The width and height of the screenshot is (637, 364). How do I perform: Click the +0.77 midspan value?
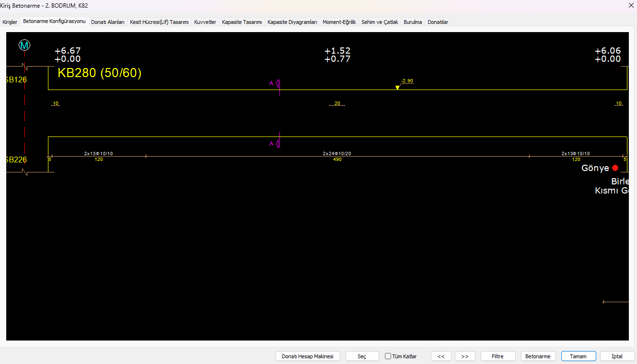click(x=337, y=59)
